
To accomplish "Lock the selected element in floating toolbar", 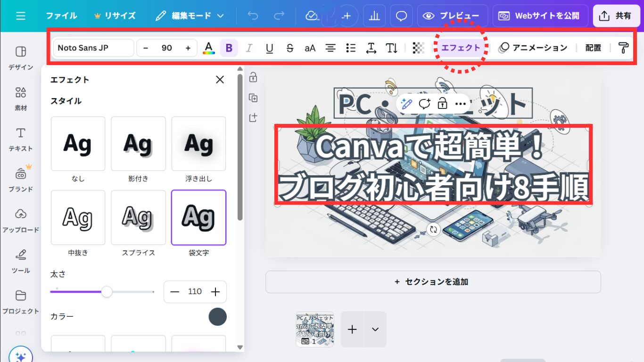I will coord(442,104).
